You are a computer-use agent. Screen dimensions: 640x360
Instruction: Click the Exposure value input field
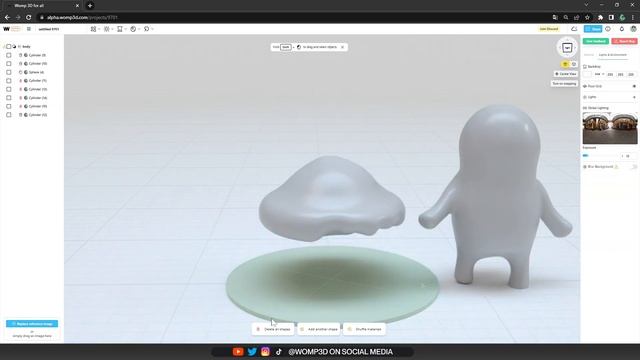tap(628, 156)
